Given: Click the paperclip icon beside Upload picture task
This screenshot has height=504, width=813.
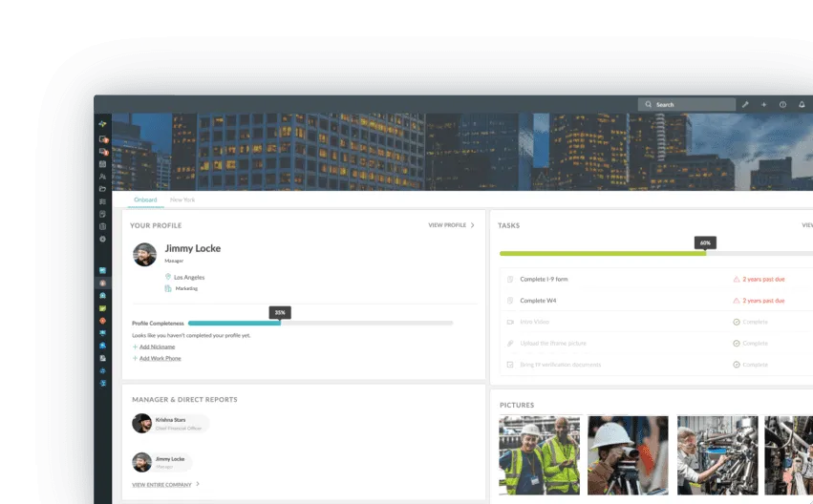Looking at the screenshot, I should tap(510, 344).
